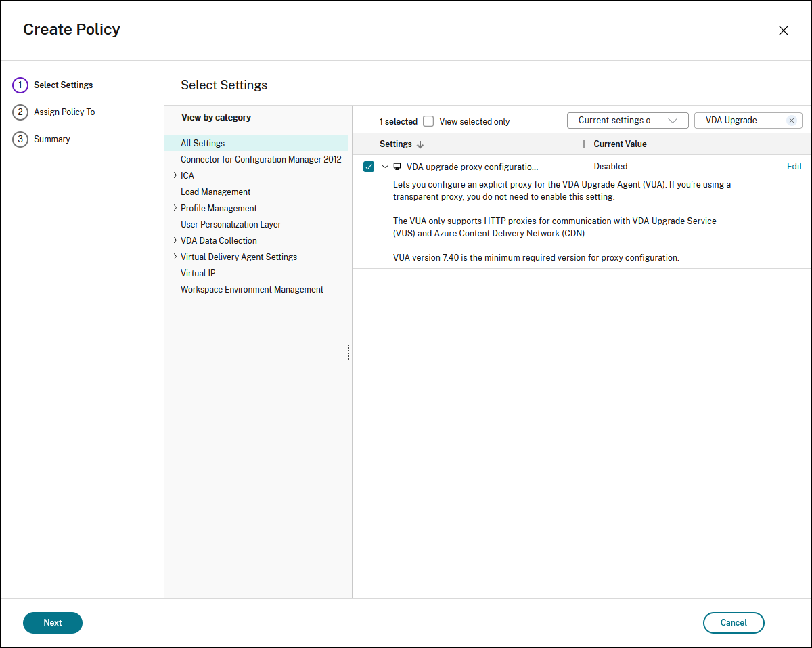Collapse the VDA upgrade proxy description
This screenshot has width=812, height=648.
pos(385,167)
